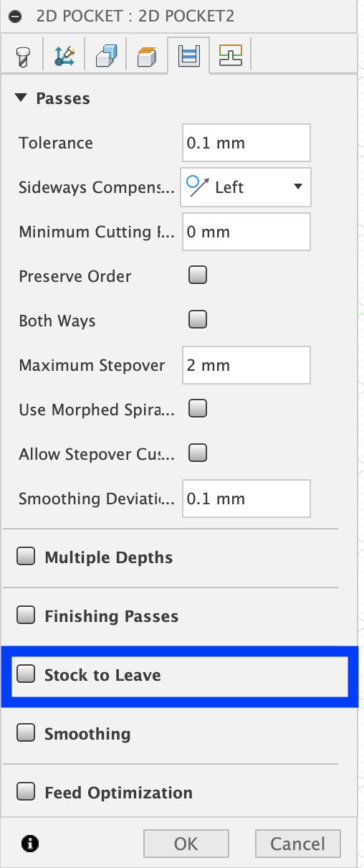Click the Tolerance value field
Screen dimensions: 364x868
pos(246,143)
